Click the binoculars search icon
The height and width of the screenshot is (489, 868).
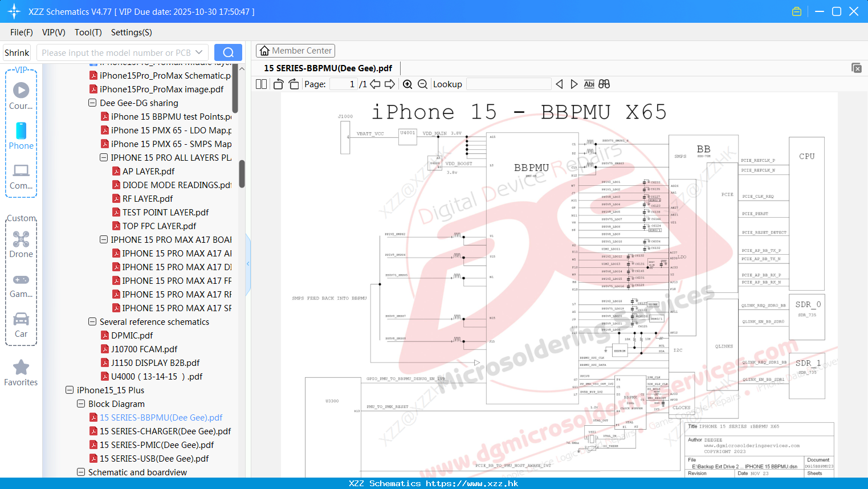coord(604,84)
